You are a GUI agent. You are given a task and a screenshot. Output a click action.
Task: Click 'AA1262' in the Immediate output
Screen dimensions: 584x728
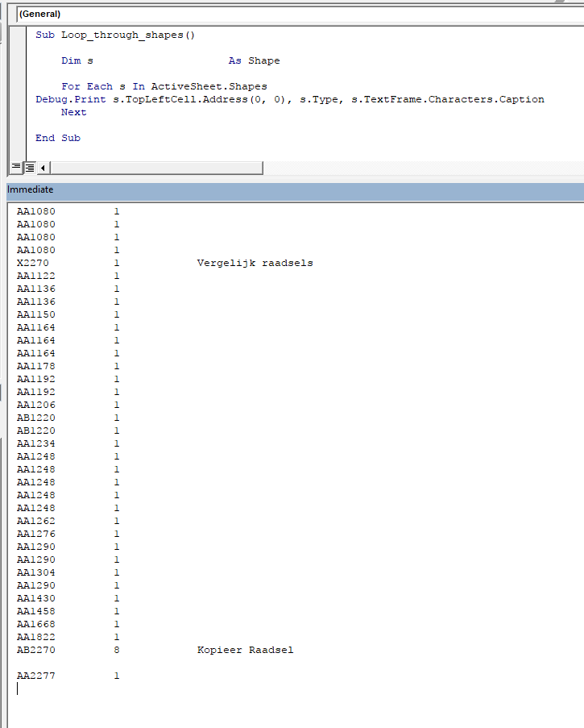[x=35, y=521]
